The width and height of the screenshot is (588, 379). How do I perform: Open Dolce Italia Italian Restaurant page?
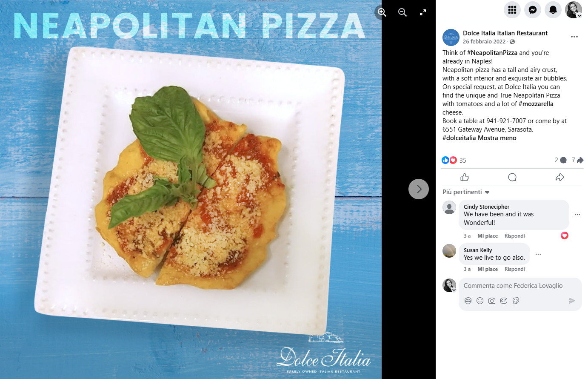click(505, 33)
